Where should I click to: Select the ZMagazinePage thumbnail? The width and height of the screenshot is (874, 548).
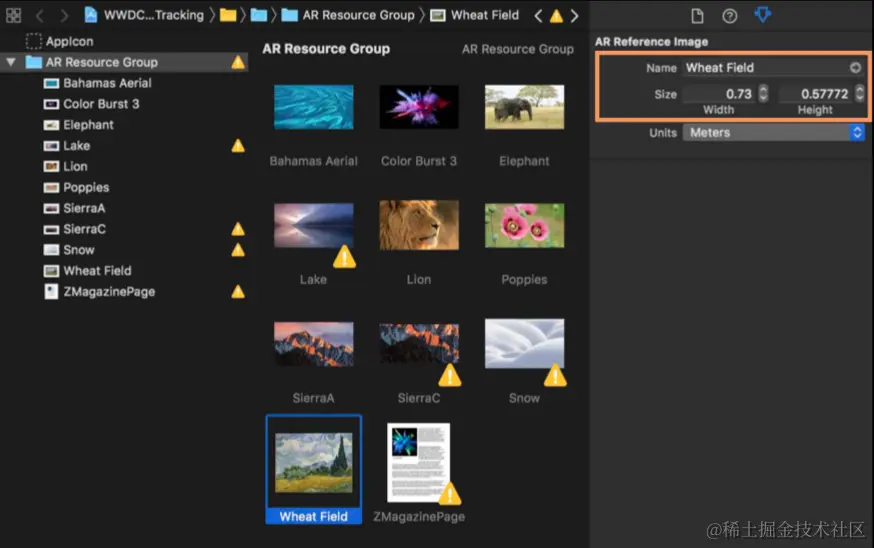[x=419, y=463]
